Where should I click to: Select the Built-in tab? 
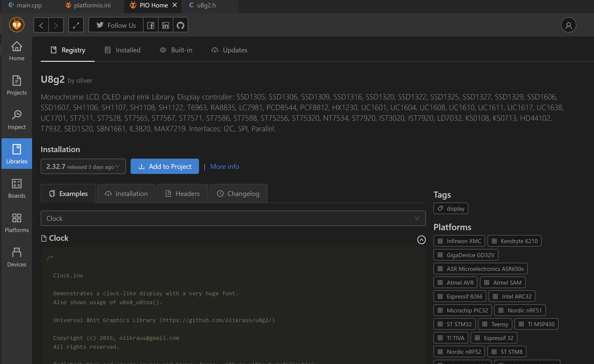(176, 50)
